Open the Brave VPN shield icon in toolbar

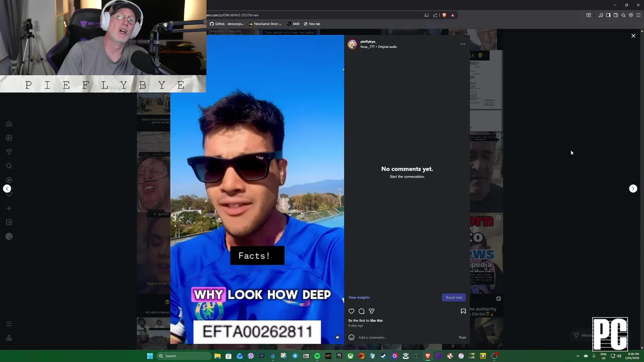631,15
